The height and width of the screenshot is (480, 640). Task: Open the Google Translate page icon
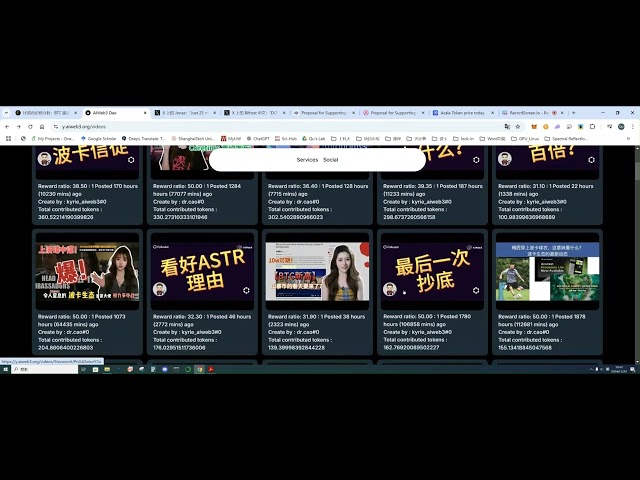507,127
